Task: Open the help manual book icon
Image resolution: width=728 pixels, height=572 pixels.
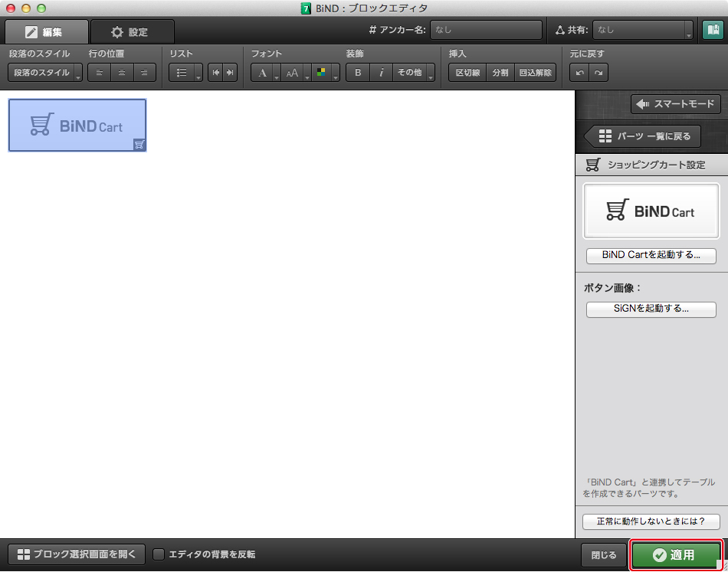Action: (713, 30)
